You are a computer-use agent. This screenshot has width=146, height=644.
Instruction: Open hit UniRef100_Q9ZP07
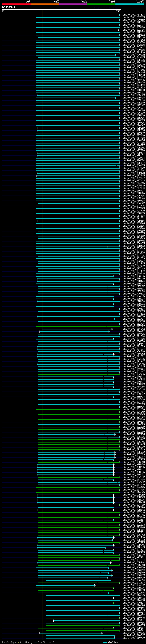[134, 25]
